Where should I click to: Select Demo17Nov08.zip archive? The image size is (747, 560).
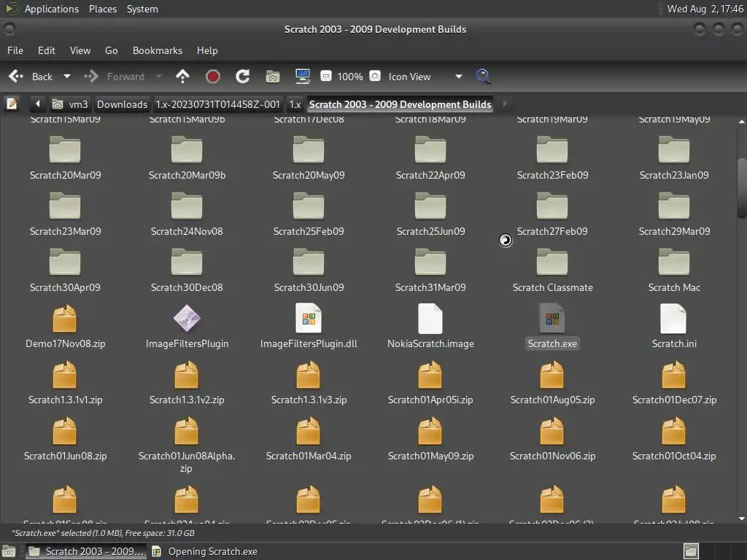pyautogui.click(x=65, y=327)
